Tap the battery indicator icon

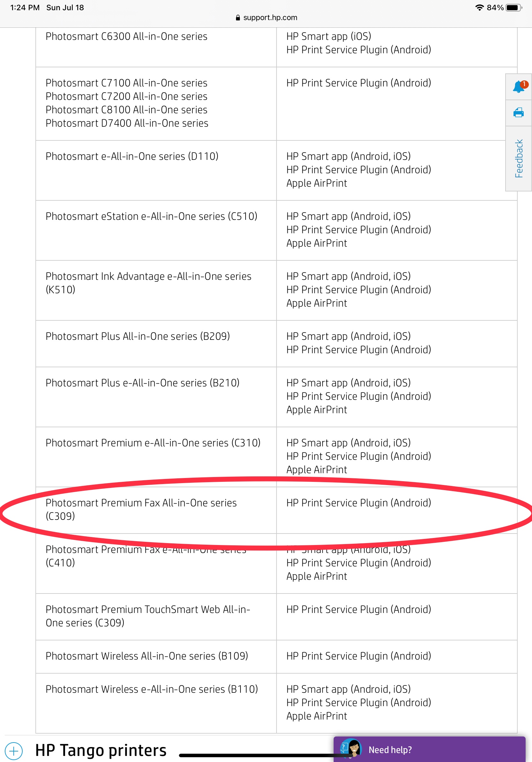tap(514, 7)
